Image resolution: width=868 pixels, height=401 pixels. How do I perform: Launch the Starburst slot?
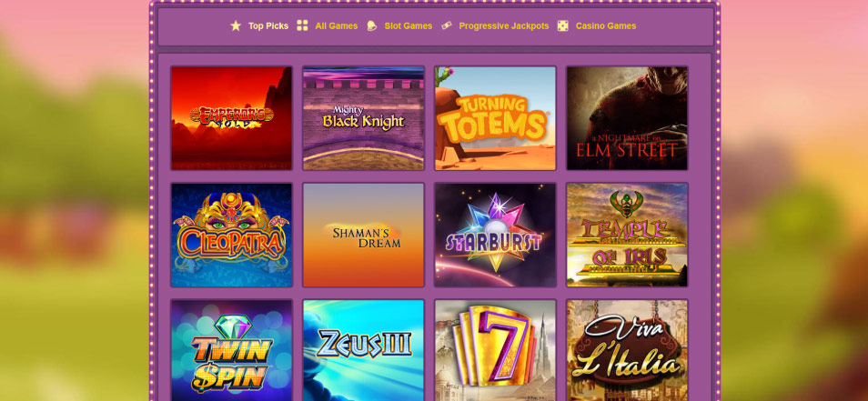point(496,236)
